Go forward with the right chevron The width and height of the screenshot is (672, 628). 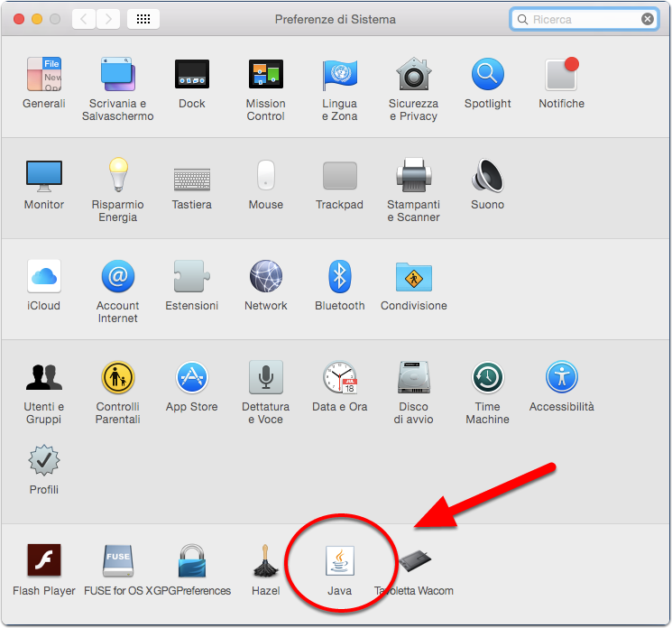click(108, 19)
